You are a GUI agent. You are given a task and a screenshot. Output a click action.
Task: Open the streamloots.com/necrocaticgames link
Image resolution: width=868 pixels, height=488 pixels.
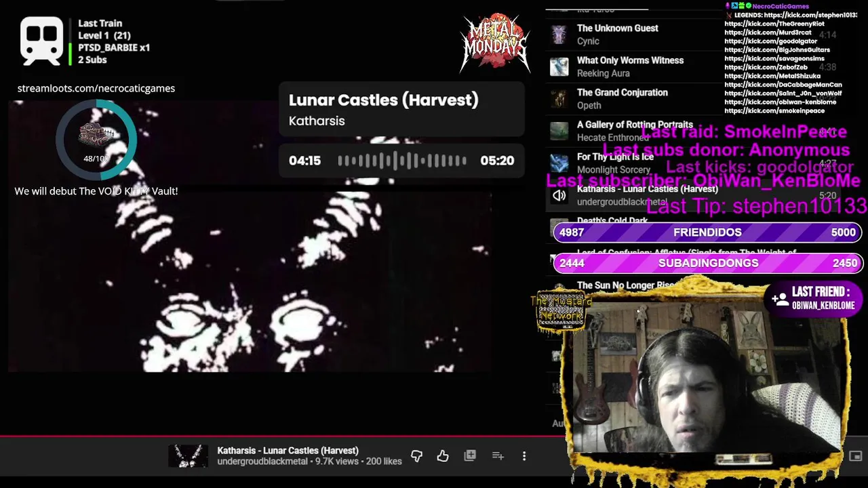[x=96, y=88]
